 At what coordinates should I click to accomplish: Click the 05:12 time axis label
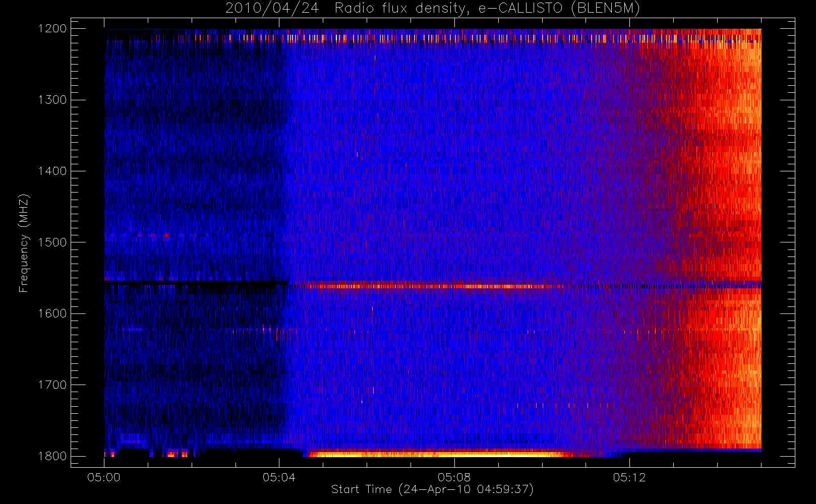click(x=629, y=477)
